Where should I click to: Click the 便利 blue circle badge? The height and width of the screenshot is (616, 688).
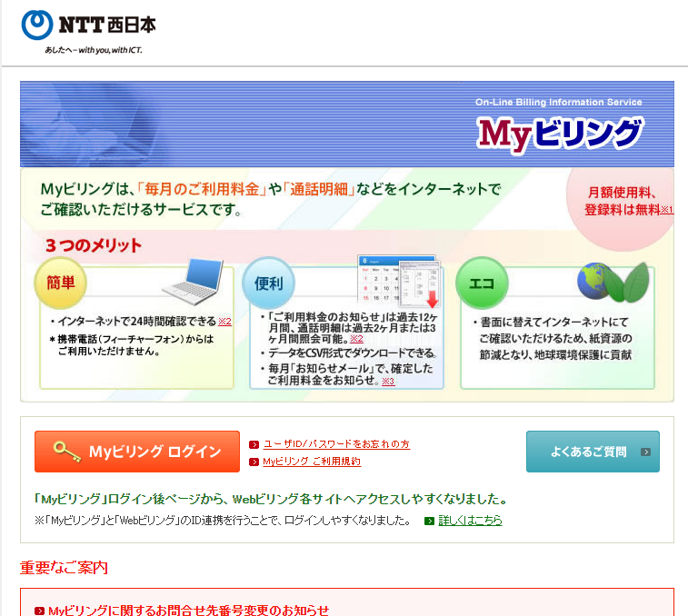pyautogui.click(x=268, y=283)
